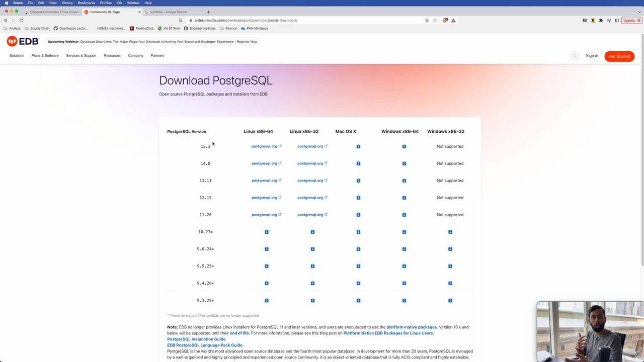This screenshot has width=644, height=362.
Task: Download PostgreSQL 11.20 for Mac OS X
Action: pyautogui.click(x=358, y=215)
